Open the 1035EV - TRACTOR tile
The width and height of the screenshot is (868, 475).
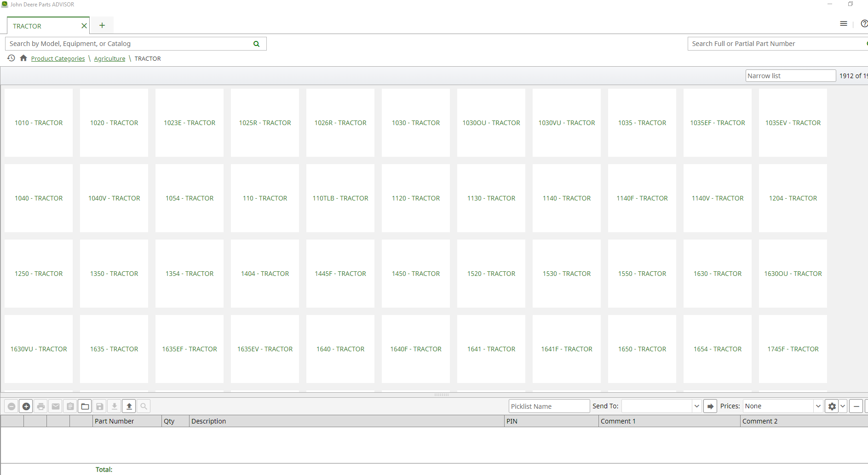793,123
